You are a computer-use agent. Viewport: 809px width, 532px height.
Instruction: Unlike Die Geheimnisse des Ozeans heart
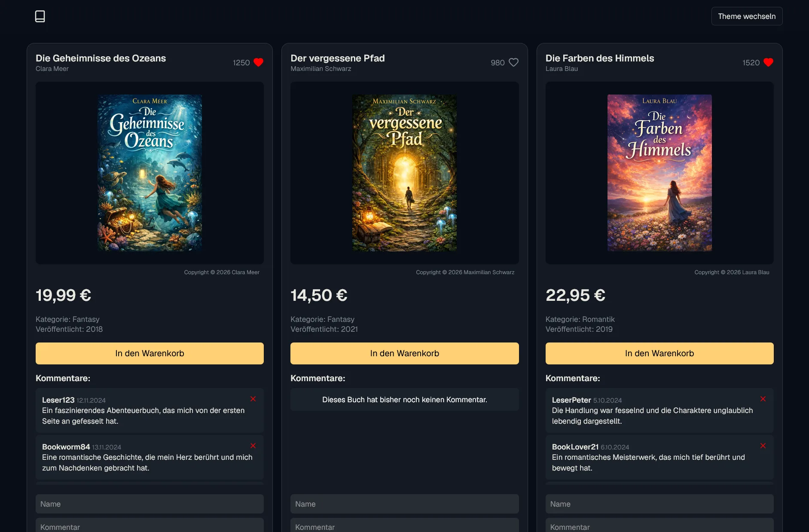pos(258,62)
